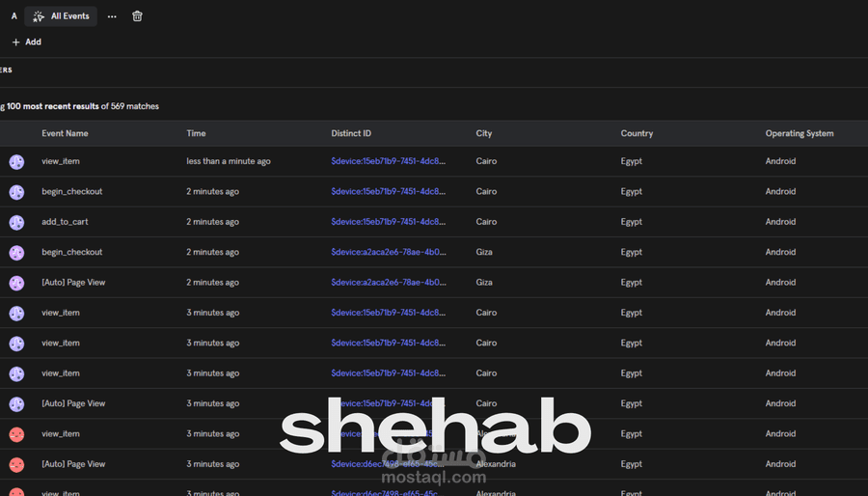The image size is (868, 496).
Task: Select the All Events event selector
Action: [61, 16]
